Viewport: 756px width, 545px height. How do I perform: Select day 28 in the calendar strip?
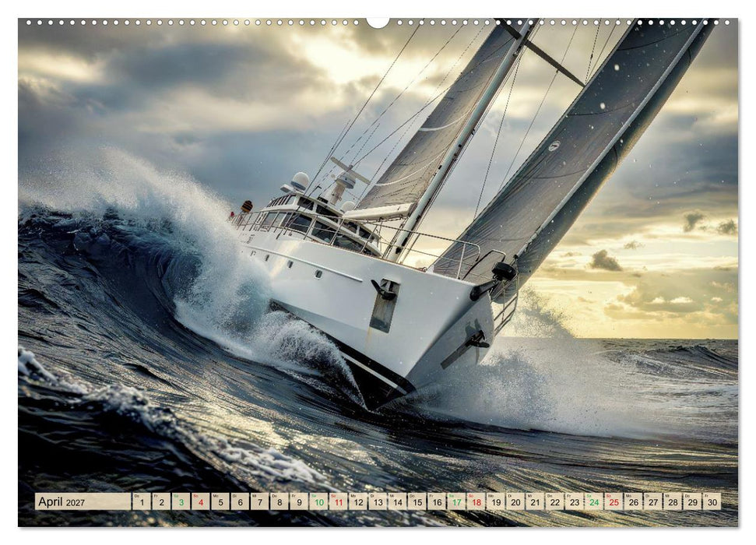click(673, 501)
